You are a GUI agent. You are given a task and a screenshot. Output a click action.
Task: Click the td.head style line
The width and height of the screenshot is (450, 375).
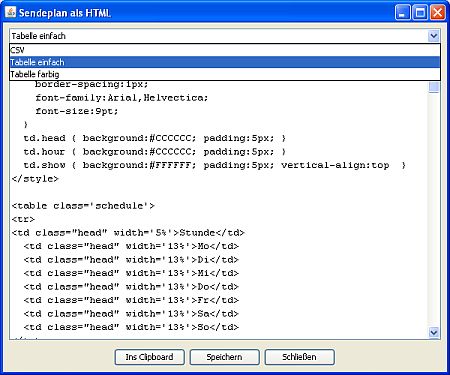155,138
